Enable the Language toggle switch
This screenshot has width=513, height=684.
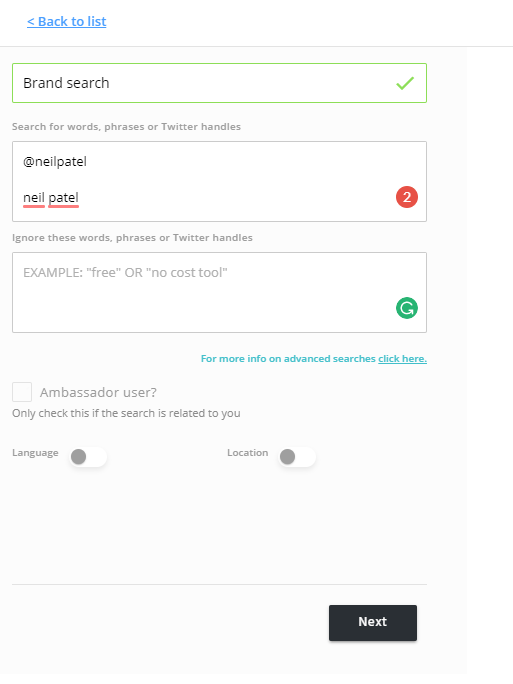[x=88, y=457]
